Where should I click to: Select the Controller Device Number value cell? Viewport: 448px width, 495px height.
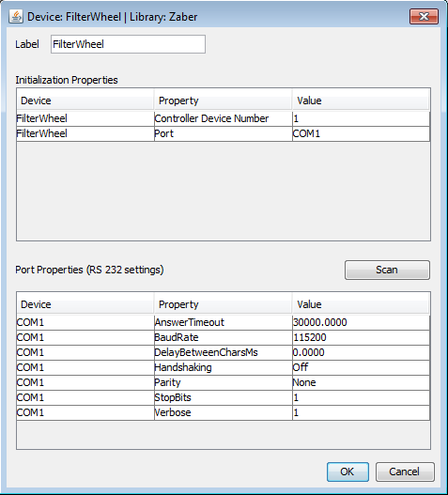[x=361, y=118]
